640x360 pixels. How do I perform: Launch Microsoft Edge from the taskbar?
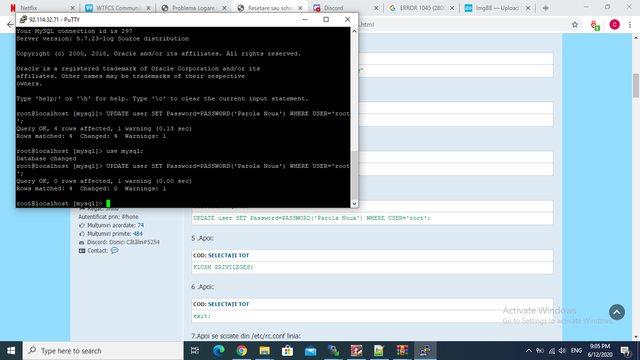[219, 351]
